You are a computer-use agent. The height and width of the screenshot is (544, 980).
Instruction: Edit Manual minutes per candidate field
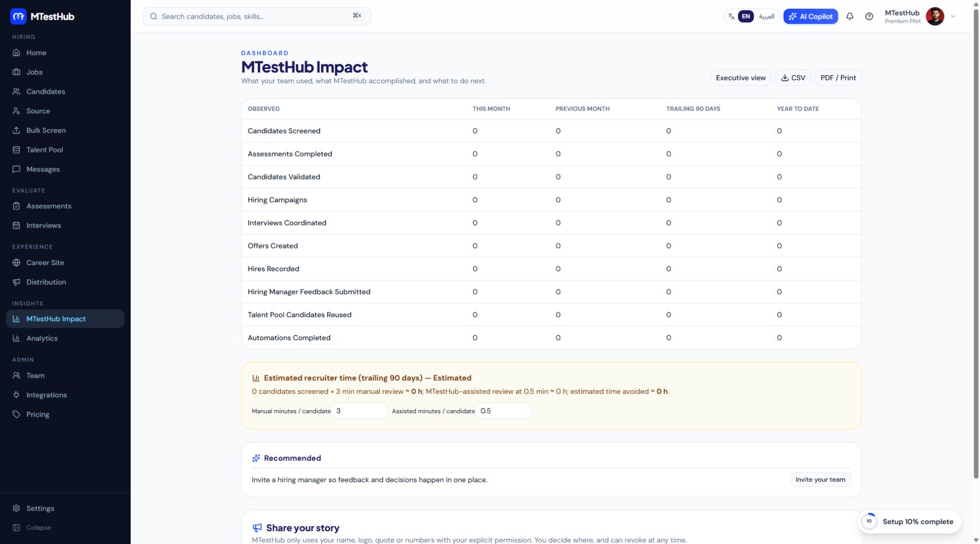(x=359, y=411)
